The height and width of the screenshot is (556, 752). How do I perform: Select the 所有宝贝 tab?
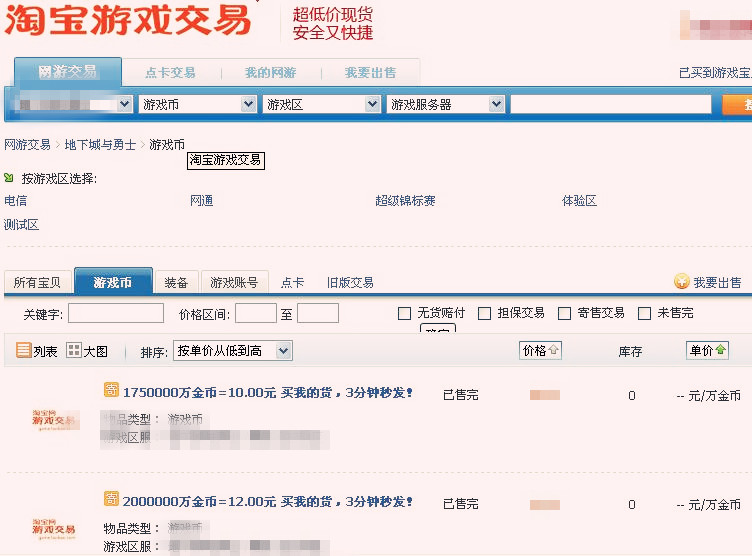tap(37, 282)
